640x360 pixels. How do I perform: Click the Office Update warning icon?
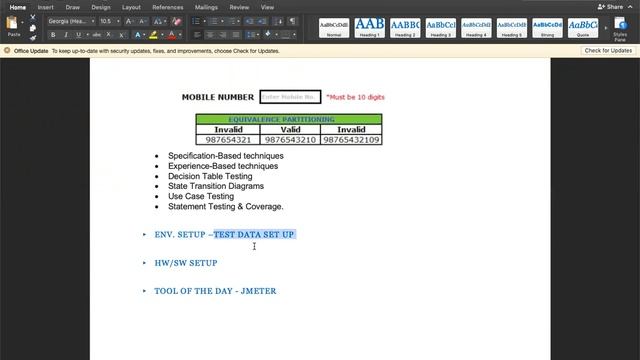(x=7, y=51)
